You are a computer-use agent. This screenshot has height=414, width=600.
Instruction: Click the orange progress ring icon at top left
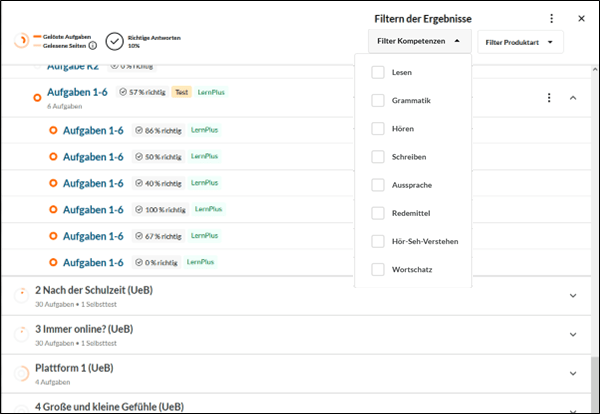[x=21, y=40]
